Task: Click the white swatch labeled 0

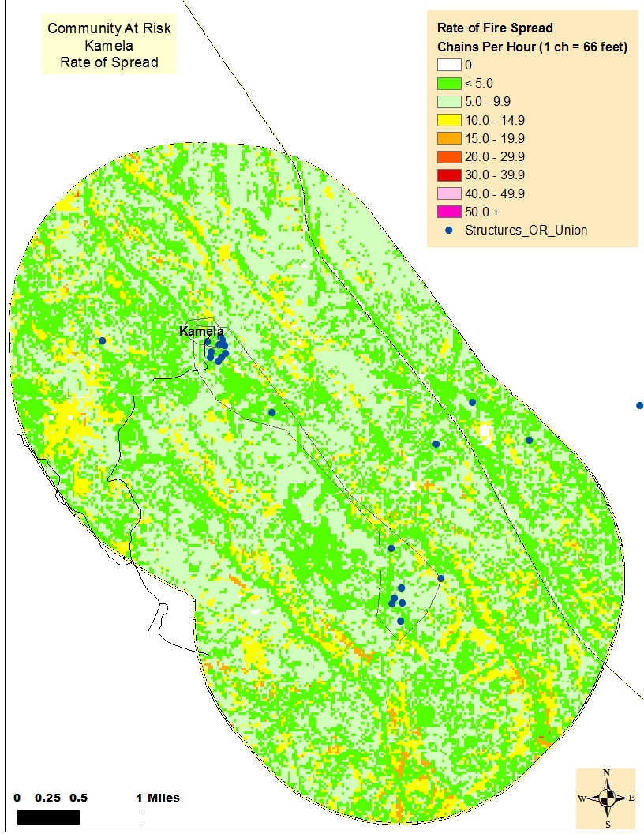Action: tap(449, 65)
